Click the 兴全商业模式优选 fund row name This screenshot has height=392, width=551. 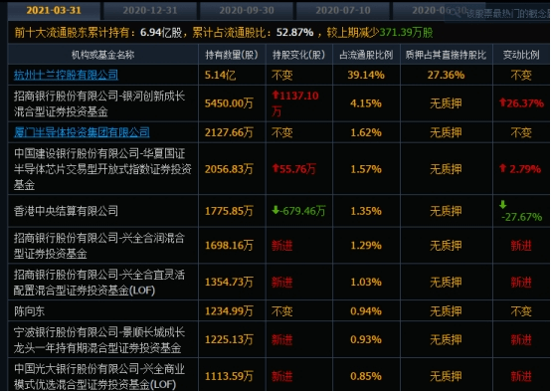tap(99, 376)
